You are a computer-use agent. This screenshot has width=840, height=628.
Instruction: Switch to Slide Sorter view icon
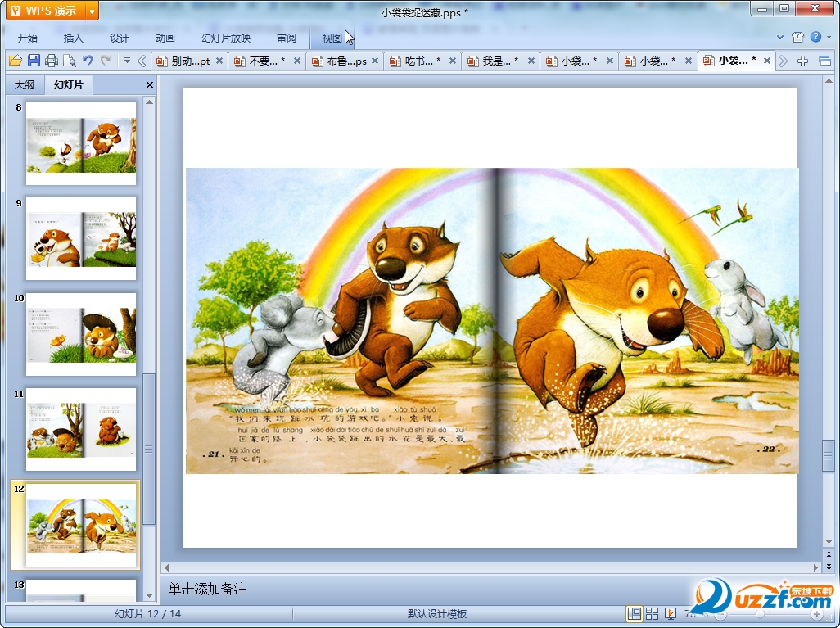(652, 614)
